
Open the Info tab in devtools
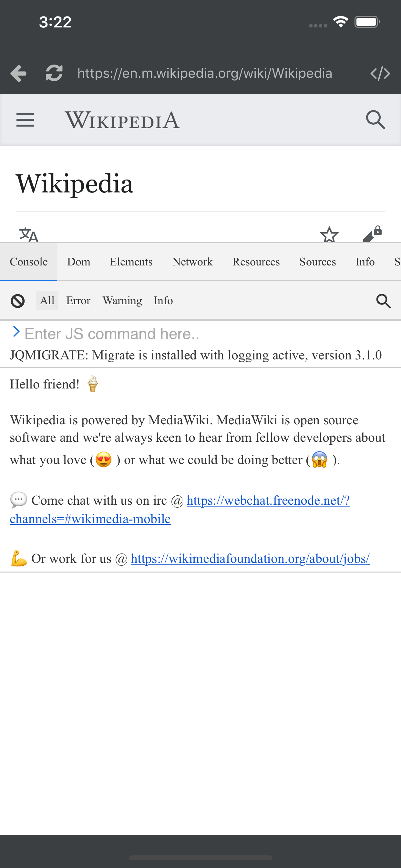point(365,262)
